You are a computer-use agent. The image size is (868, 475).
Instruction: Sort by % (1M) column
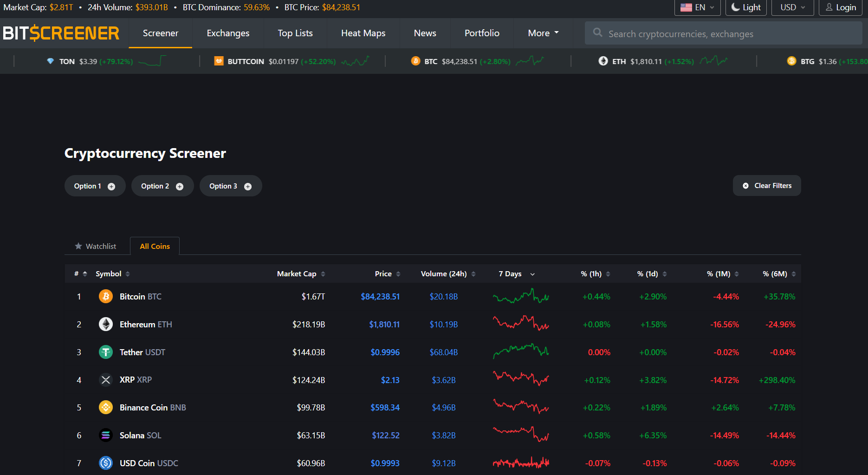[723, 274]
